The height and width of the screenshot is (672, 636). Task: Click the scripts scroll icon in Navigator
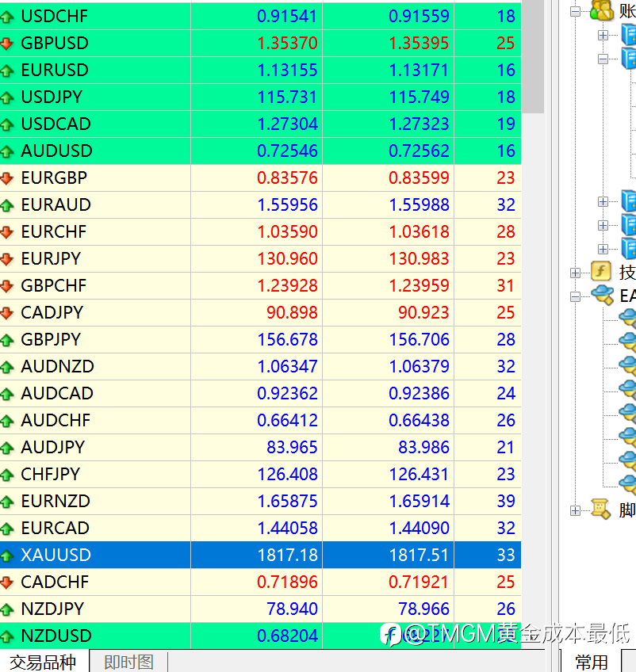601,509
